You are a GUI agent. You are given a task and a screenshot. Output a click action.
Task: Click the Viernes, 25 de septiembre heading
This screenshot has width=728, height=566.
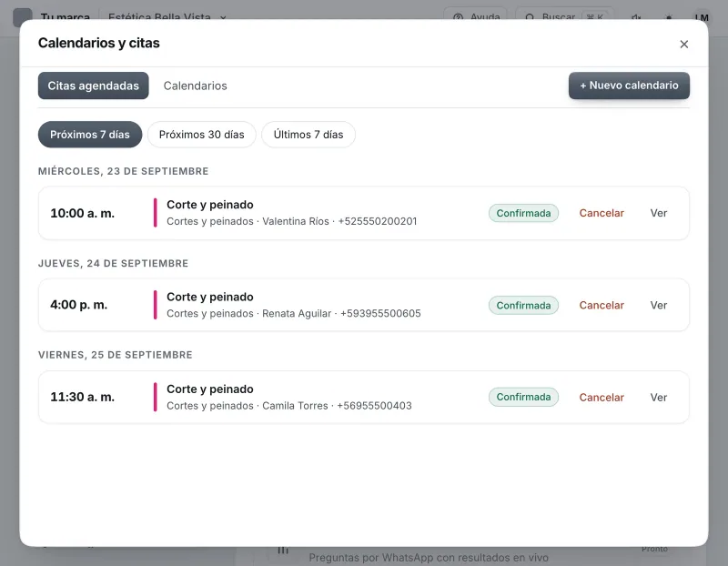[116, 355]
